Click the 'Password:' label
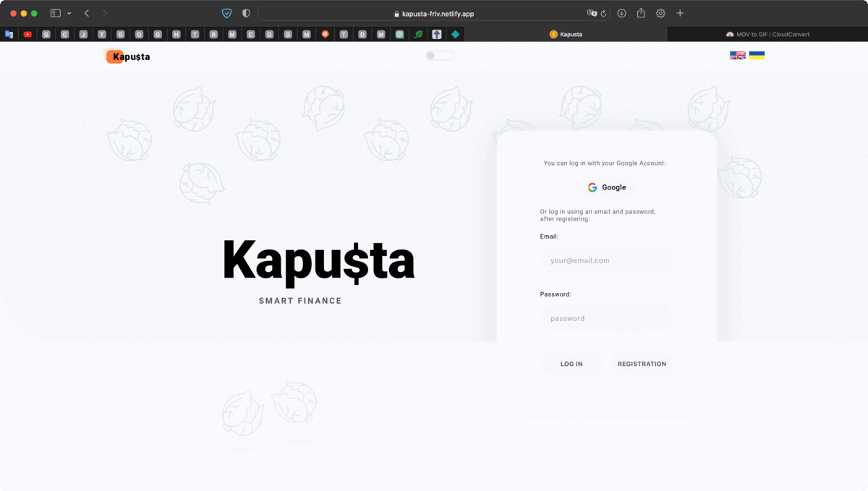 556,294
